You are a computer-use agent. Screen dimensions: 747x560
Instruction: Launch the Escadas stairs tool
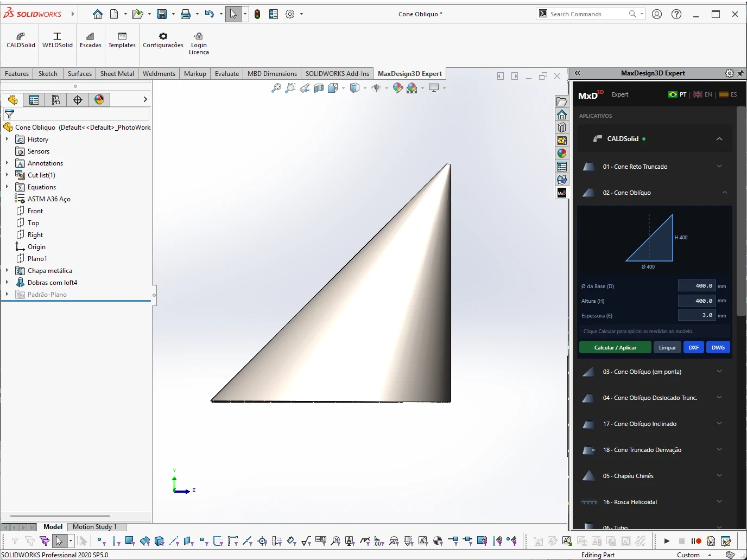(x=90, y=40)
